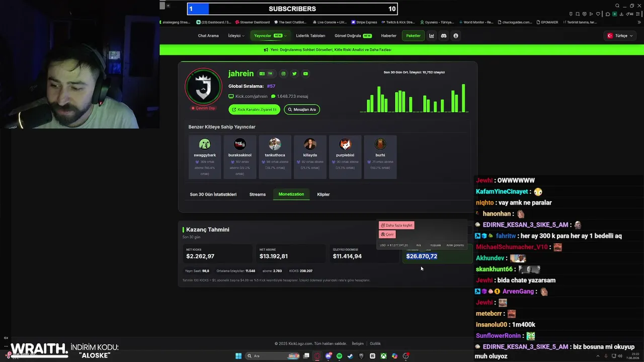Viewport: 644px width, 362px height.
Task: Click the Kopyala option in the popup
Action: (x=436, y=245)
